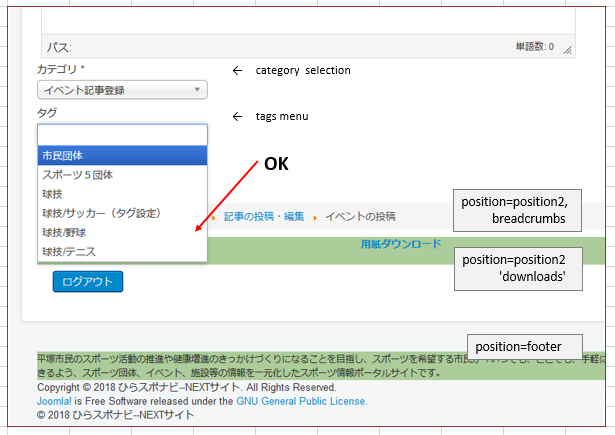Viewport: 615px width, 435px height.
Task: Click the カテゴリ * field label
Action: [x=61, y=69]
